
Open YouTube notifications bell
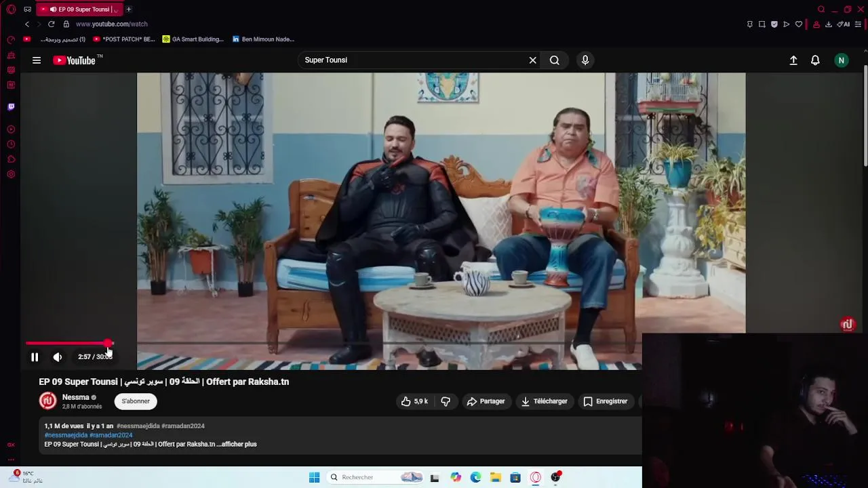click(815, 60)
